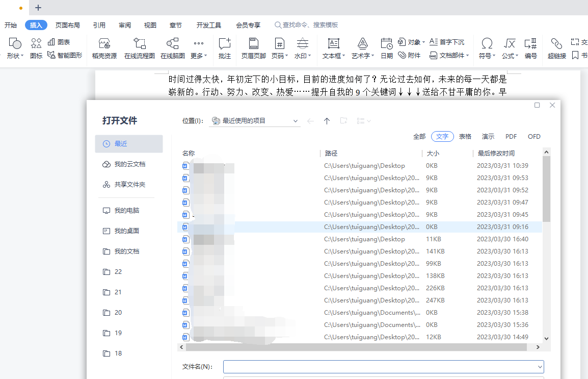Open 智能图形 smart graphics

[x=65, y=56]
